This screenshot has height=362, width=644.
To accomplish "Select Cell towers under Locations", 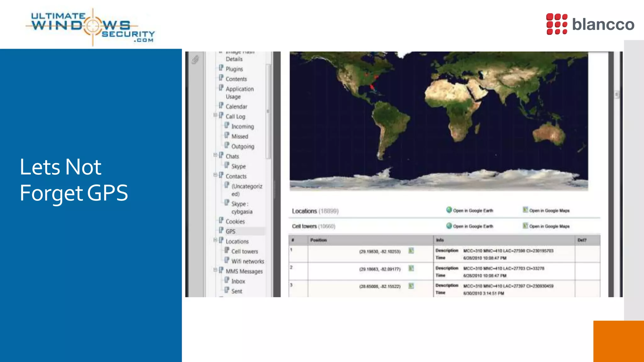I will pos(244,251).
